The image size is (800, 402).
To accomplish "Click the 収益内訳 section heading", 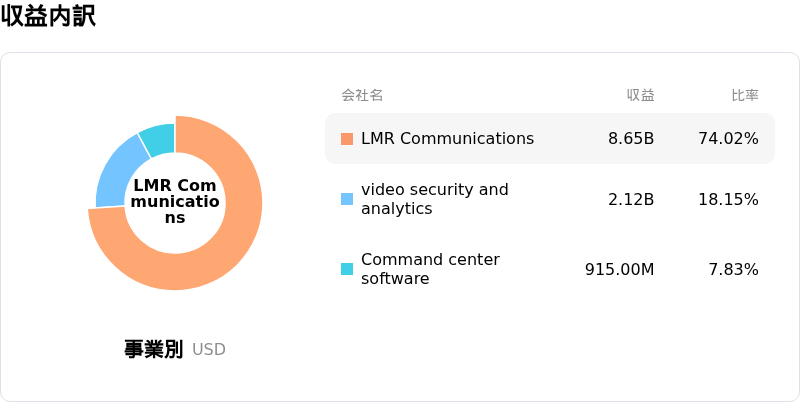I will coord(48,17).
